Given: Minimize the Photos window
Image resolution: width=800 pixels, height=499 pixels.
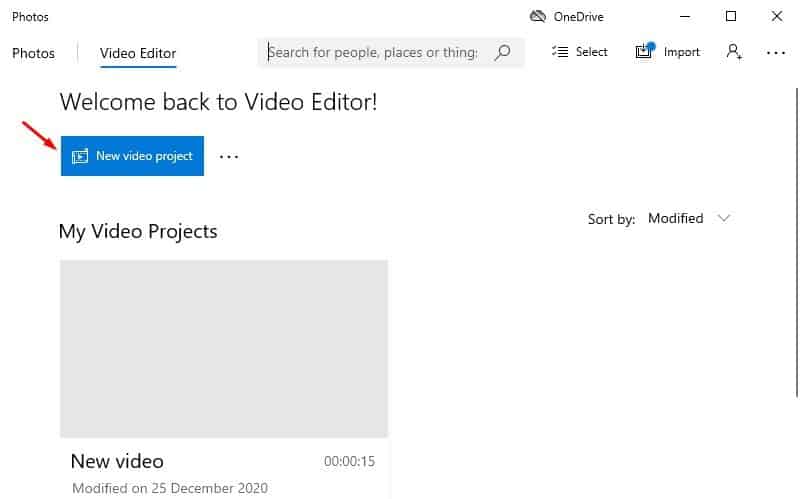Looking at the screenshot, I should 685,17.
